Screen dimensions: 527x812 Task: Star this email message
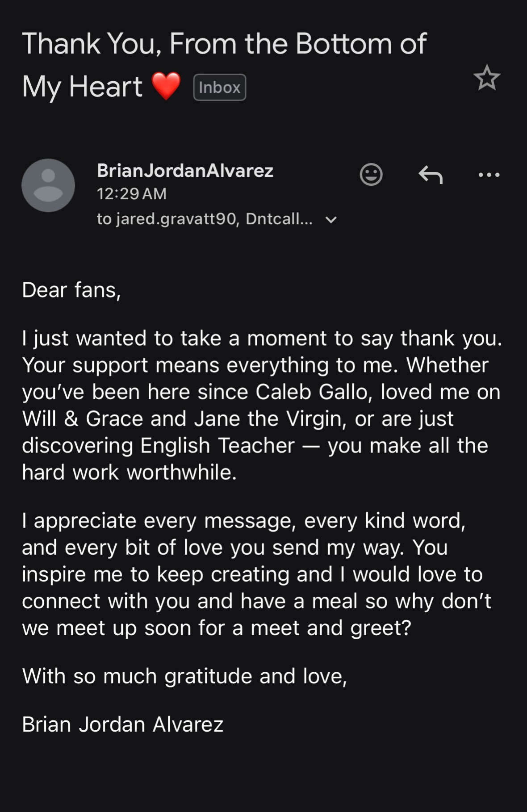click(487, 78)
